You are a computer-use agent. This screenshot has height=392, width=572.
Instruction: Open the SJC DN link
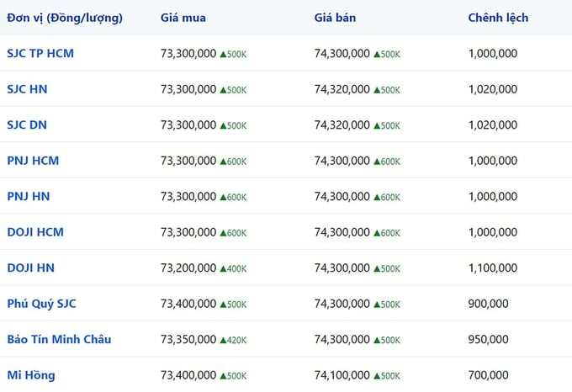pos(27,125)
